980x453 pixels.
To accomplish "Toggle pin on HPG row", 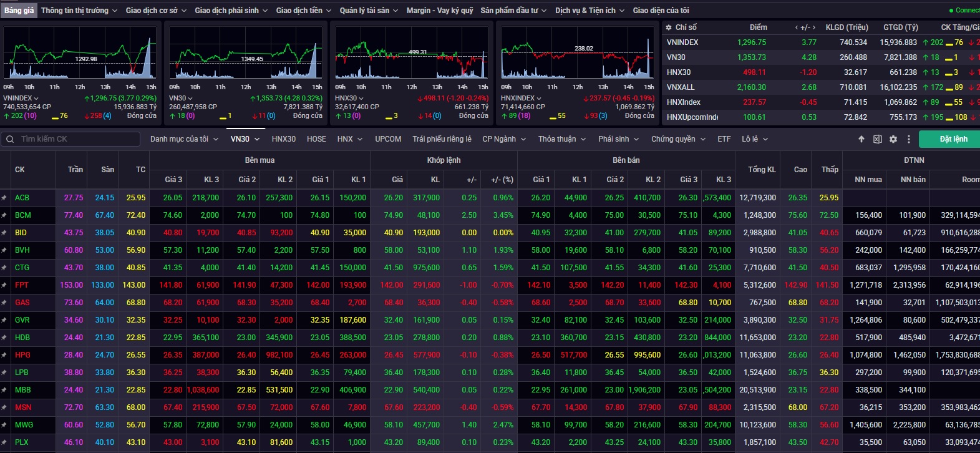I will click(4, 355).
